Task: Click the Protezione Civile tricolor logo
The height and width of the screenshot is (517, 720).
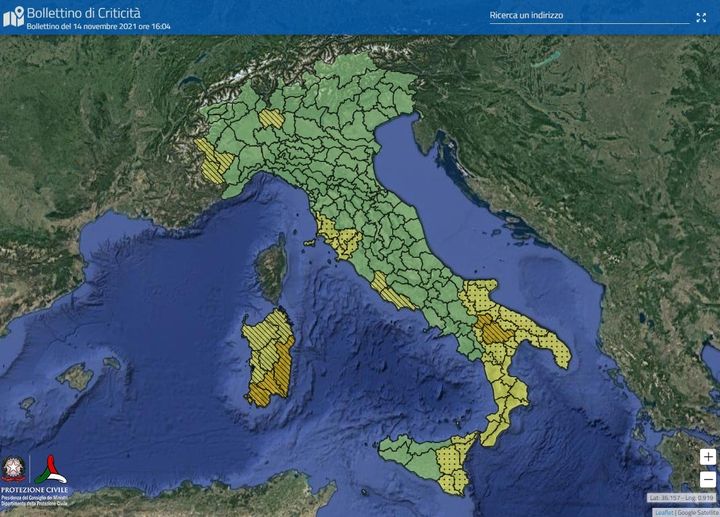Action: [52, 469]
